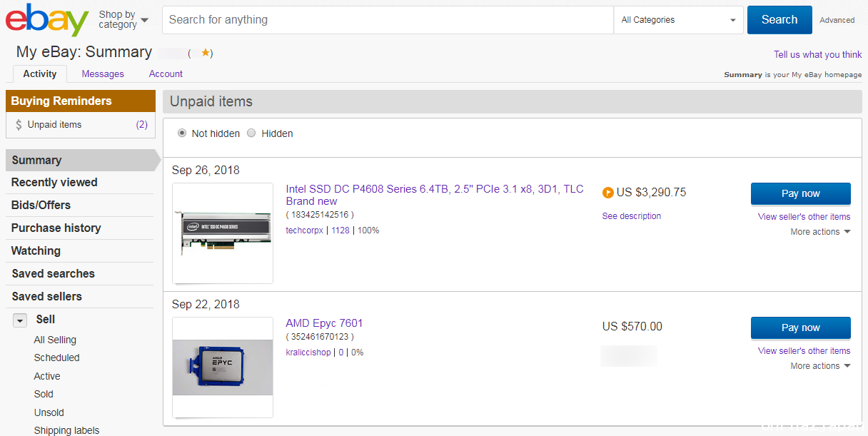Click the orange feedback star icon
This screenshot has height=436, width=868.
(206, 53)
